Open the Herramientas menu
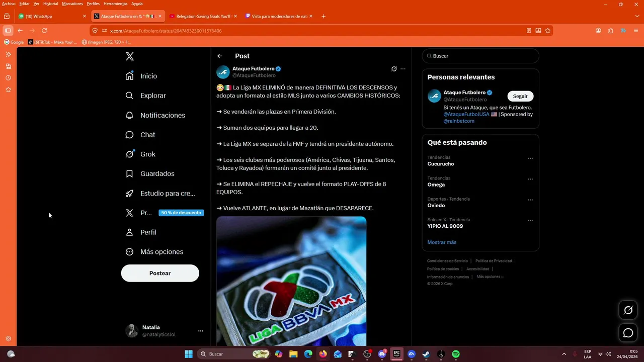 tap(115, 4)
